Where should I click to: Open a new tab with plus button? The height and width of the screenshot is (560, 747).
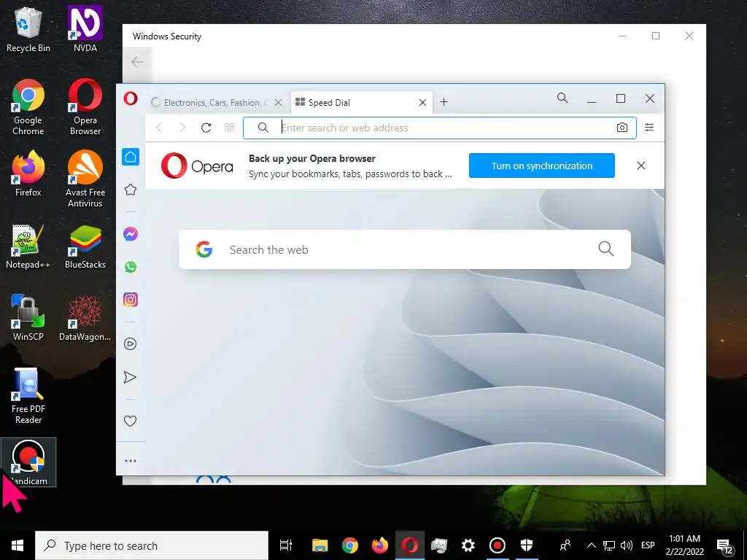pos(444,102)
